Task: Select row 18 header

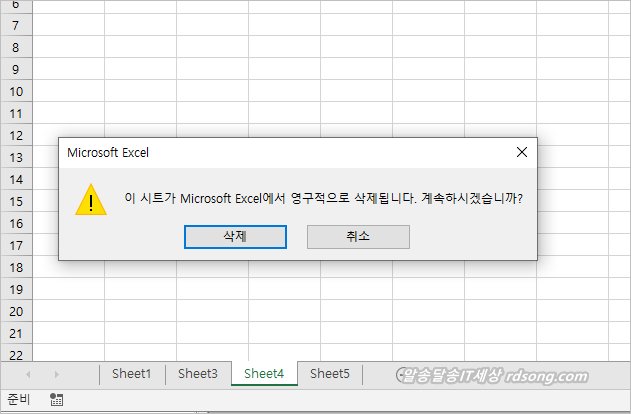Action: (x=15, y=267)
